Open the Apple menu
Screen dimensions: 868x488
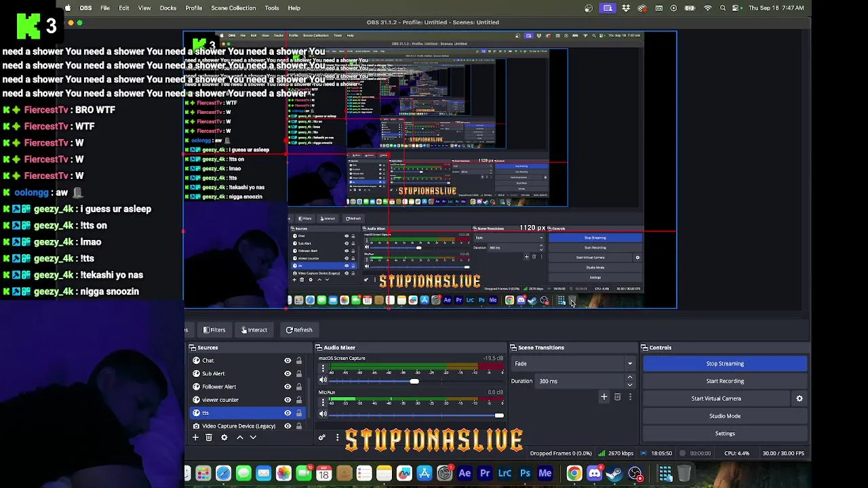pos(67,8)
